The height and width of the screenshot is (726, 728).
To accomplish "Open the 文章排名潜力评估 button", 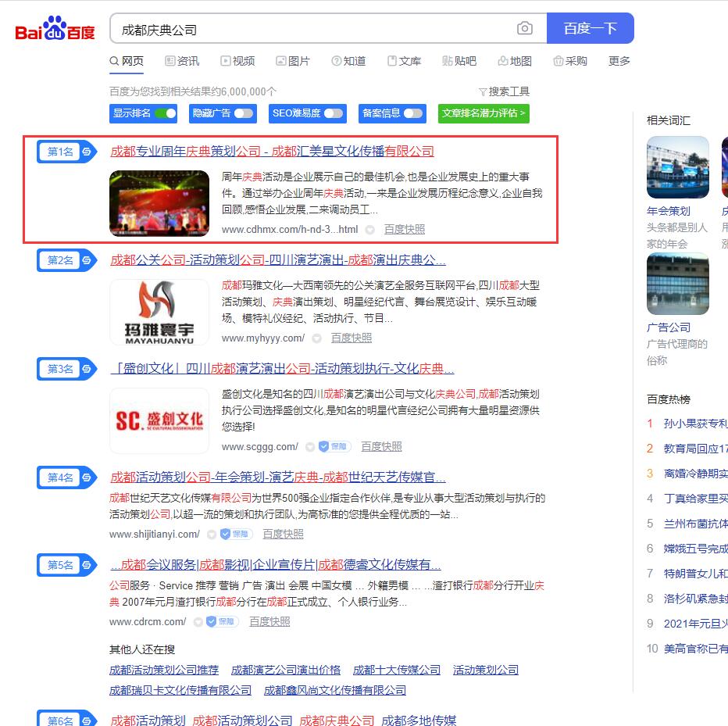I will [484, 113].
